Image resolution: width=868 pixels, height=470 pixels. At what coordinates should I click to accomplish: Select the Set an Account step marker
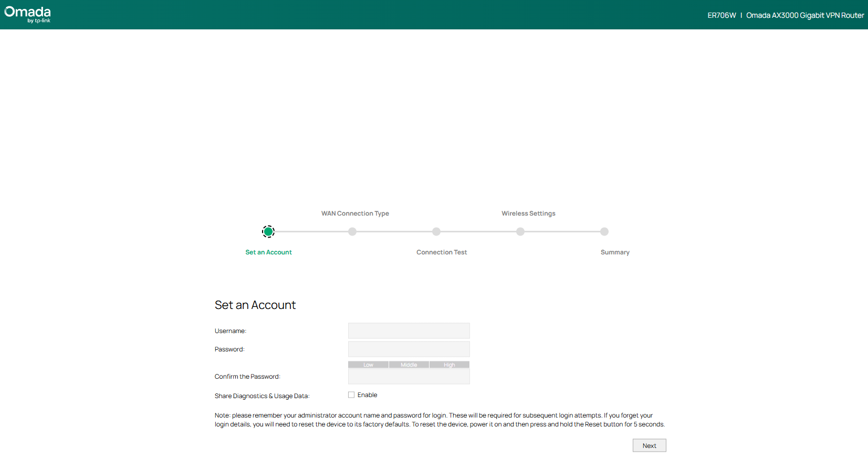(268, 231)
